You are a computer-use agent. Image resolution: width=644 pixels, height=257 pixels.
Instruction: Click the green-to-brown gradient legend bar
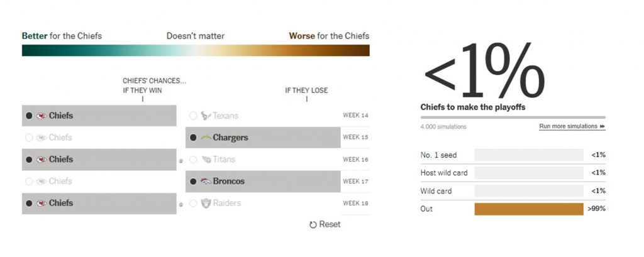point(196,50)
